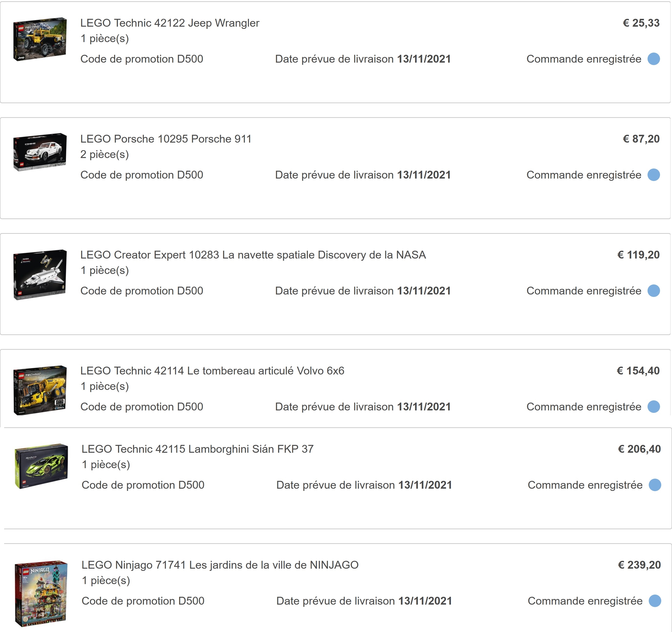Viewport: 672px width, 632px height.
Task: View the Ninjago City Gardens thumbnail
Action: [x=41, y=594]
